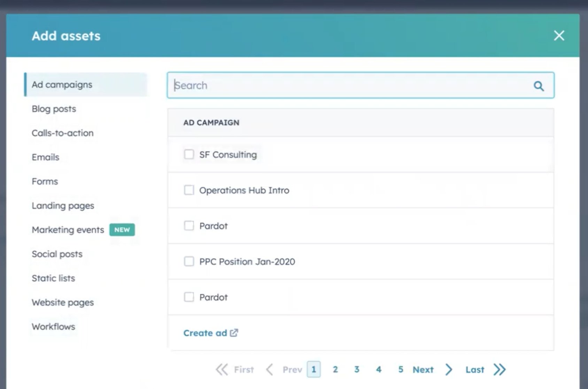The image size is (588, 389).
Task: Check the PPC Position Jan-2020 campaign
Action: pos(189,261)
